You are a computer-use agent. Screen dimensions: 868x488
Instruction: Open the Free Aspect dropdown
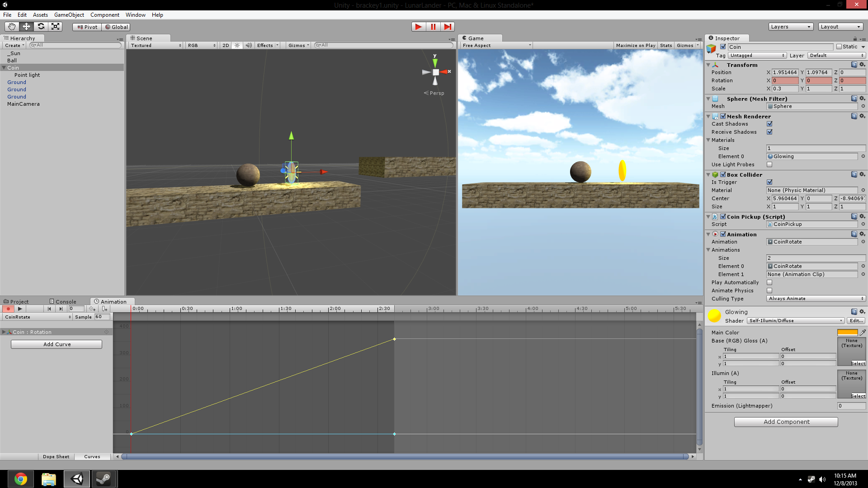496,45
